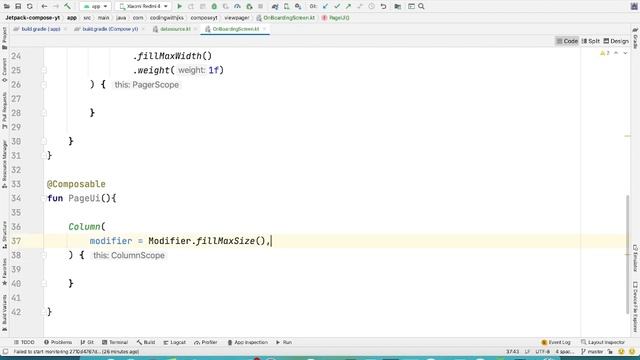Open the App Inspection tool tab
This screenshot has width=640, height=360.
tap(247, 342)
